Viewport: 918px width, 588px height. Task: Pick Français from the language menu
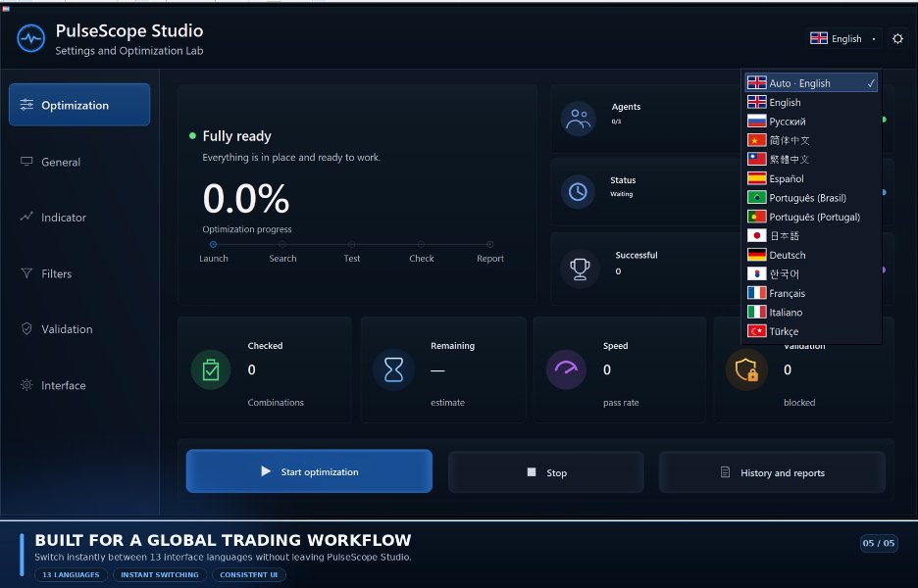click(x=811, y=293)
